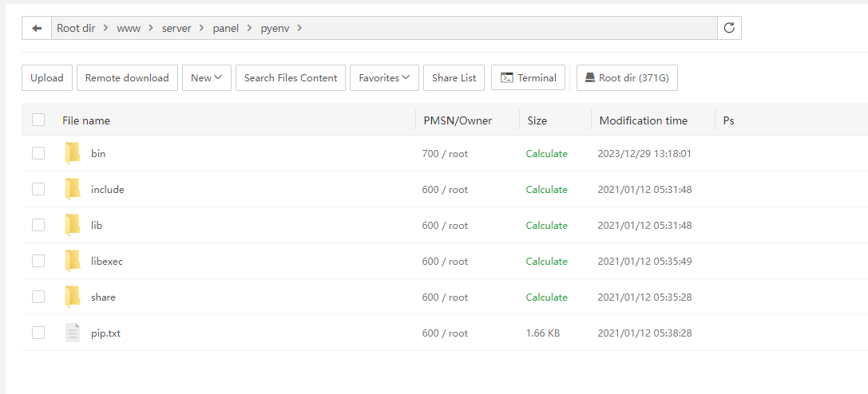Expand the chevron after pyenv in path
This screenshot has width=868, height=394.
pos(299,28)
